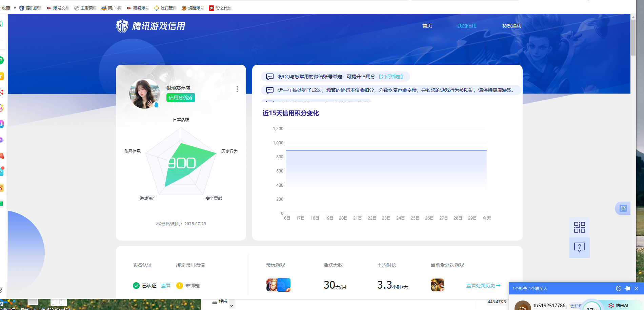Click the 译 translate floating button
The height and width of the screenshot is (310, 644).
[623, 208]
